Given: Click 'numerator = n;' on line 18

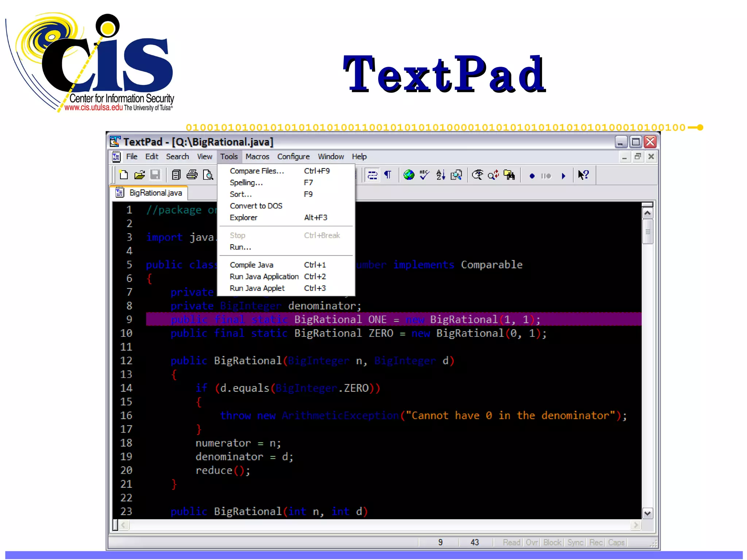Looking at the screenshot, I should point(238,443).
